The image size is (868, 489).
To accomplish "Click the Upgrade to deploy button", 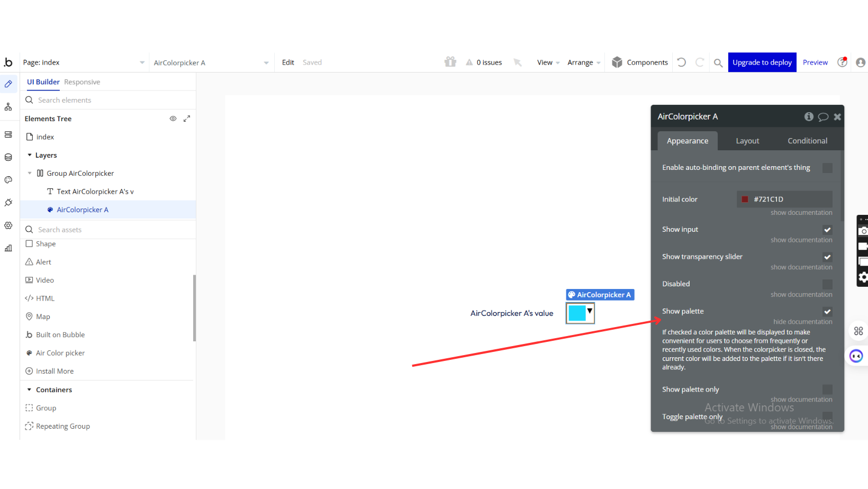I will [x=762, y=62].
